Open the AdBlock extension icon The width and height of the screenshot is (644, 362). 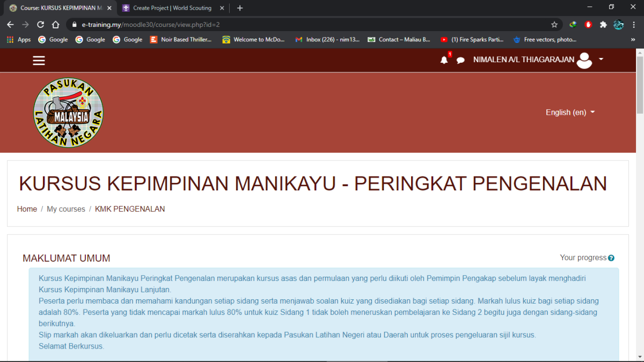(x=588, y=24)
